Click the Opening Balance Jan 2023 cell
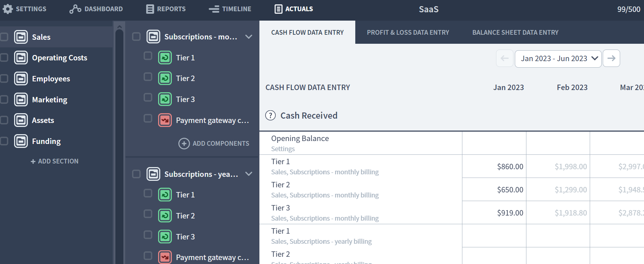The width and height of the screenshot is (644, 264). [x=494, y=143]
